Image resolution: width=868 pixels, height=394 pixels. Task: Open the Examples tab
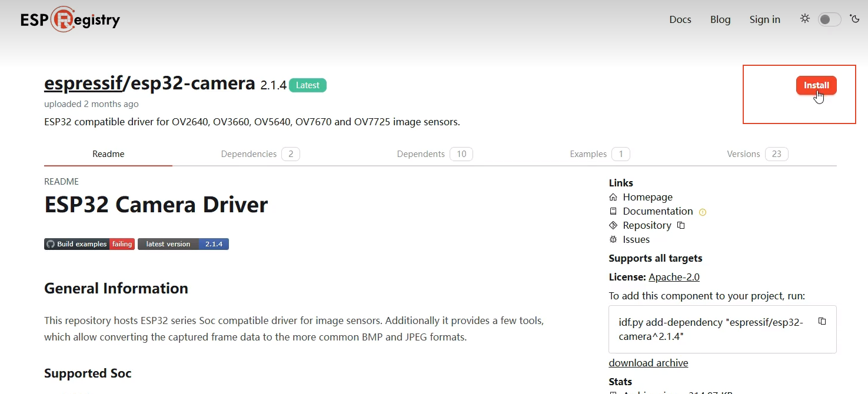(600, 154)
